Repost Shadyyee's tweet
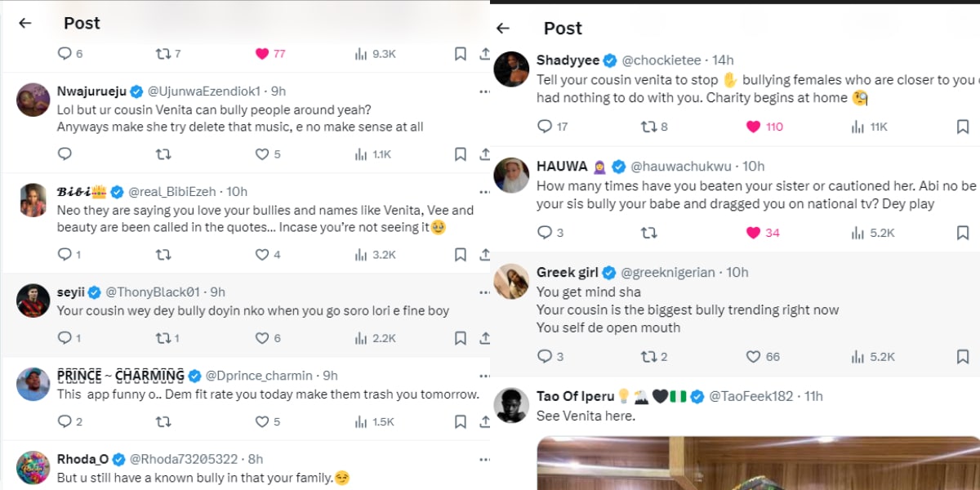The height and width of the screenshot is (490, 980). coord(648,127)
